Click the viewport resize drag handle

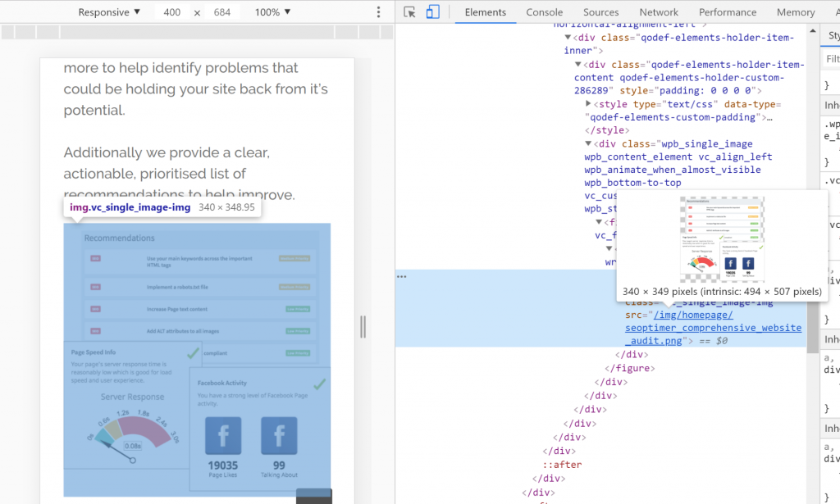[x=363, y=327]
